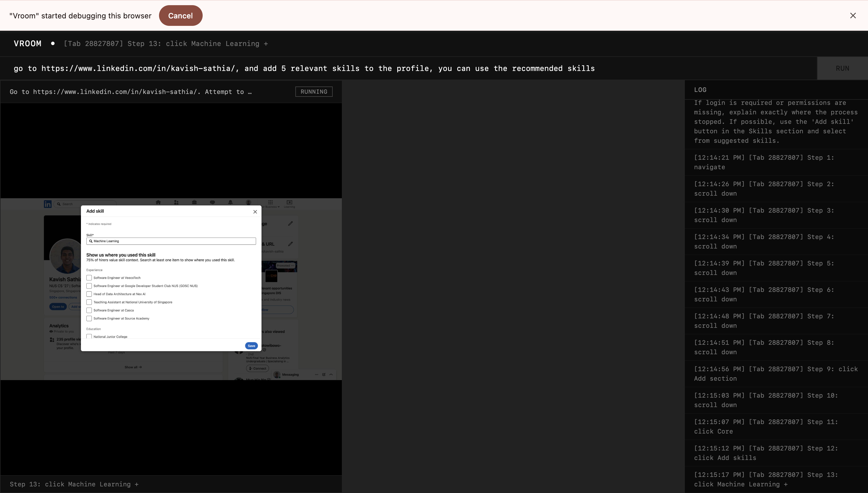Click the Machine Learning skill input field
The height and width of the screenshot is (493, 868).
(x=171, y=241)
